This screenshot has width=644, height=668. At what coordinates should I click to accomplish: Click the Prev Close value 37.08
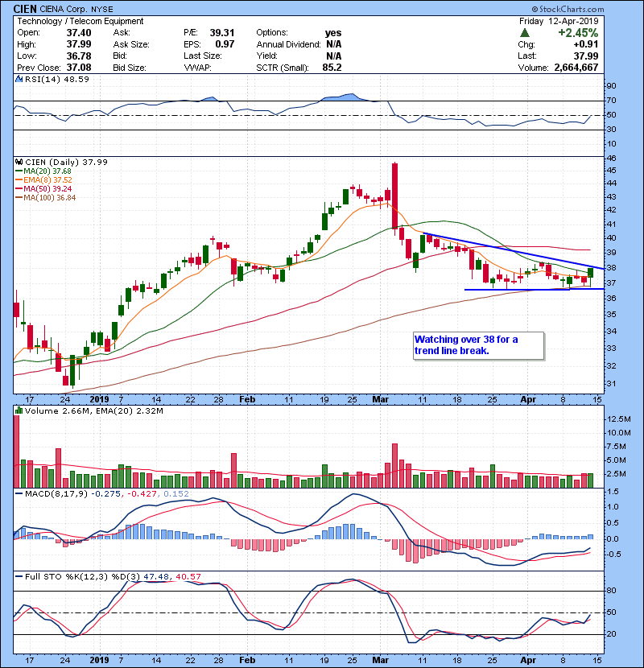79,68
